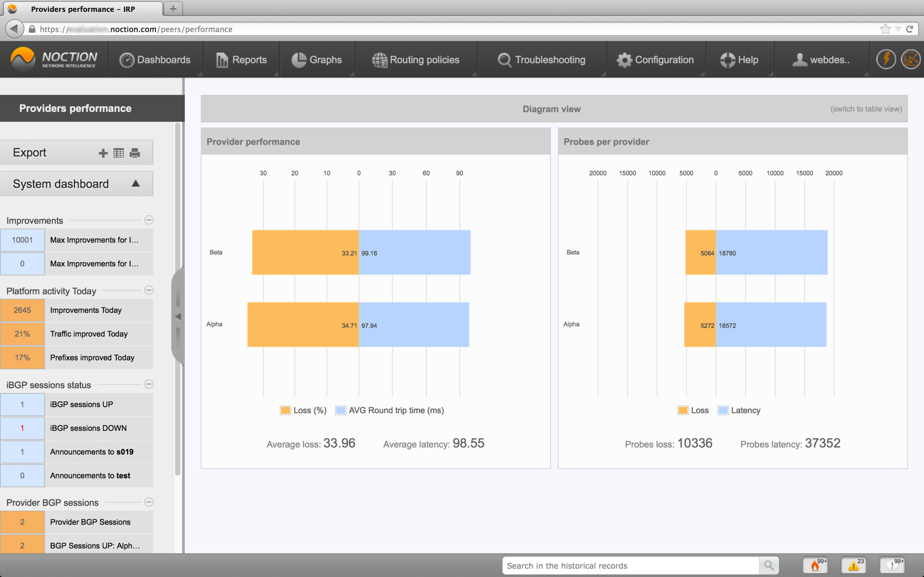Open the flame alerts icon in status bar
This screenshot has height=577, width=924.
[816, 565]
